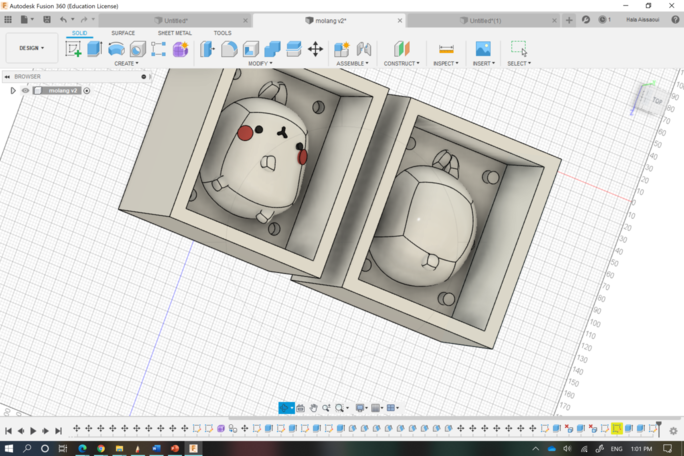Expand the molang v2 tree node

[13, 91]
